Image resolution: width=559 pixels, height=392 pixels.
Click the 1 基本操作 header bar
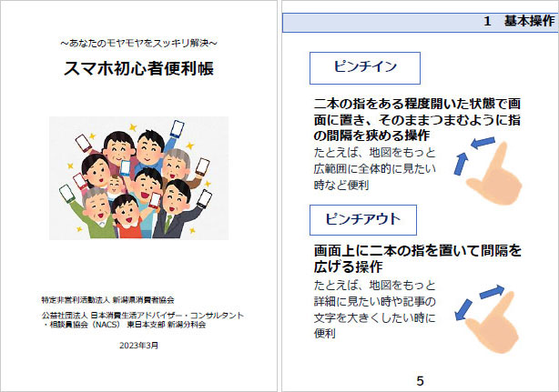(421, 23)
